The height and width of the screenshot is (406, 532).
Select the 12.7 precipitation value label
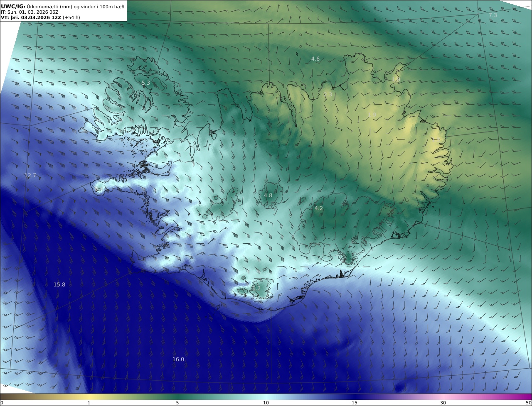[x=30, y=176]
